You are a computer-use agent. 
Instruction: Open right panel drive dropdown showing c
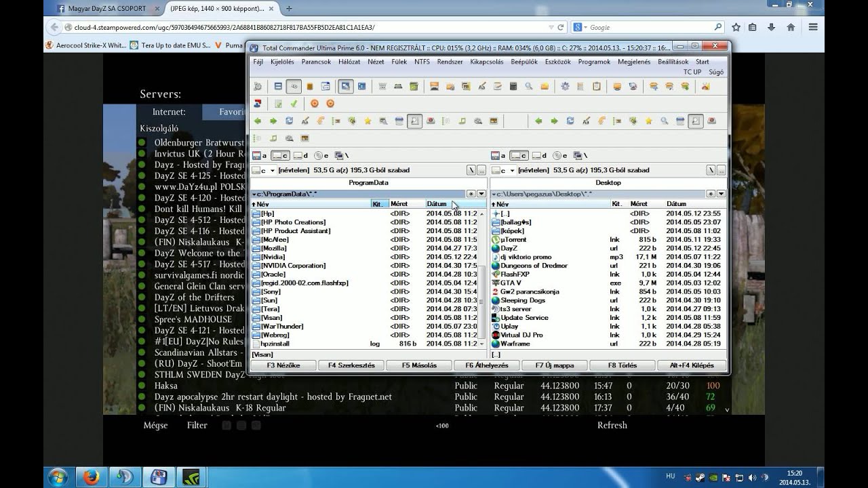tap(503, 170)
